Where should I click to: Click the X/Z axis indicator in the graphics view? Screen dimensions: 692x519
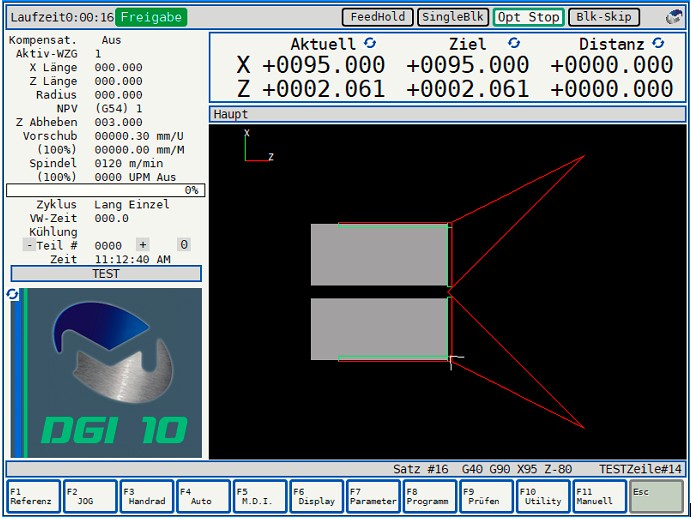(x=259, y=145)
